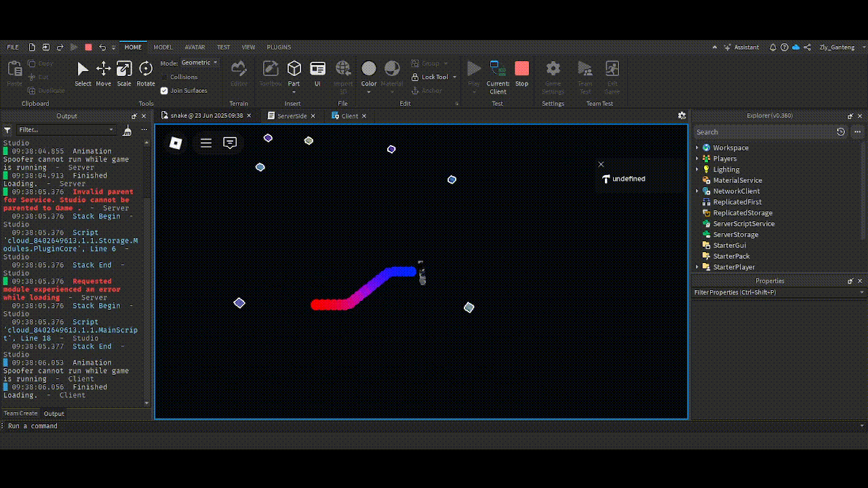
Task: Open the Lock Tool dropdown arrow
Action: coord(454,77)
